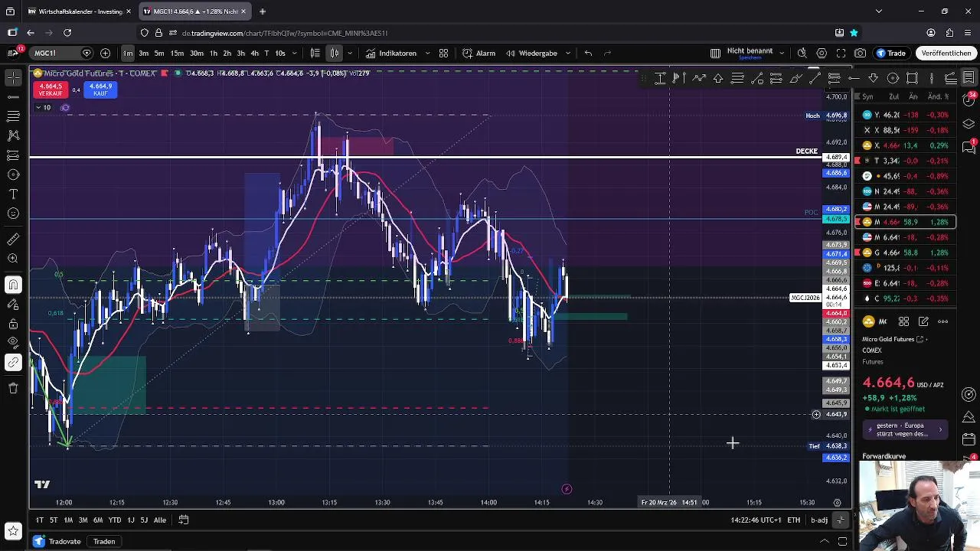Click the trash icon to remove drawings
Viewport: 980px width, 551px height.
(13, 388)
